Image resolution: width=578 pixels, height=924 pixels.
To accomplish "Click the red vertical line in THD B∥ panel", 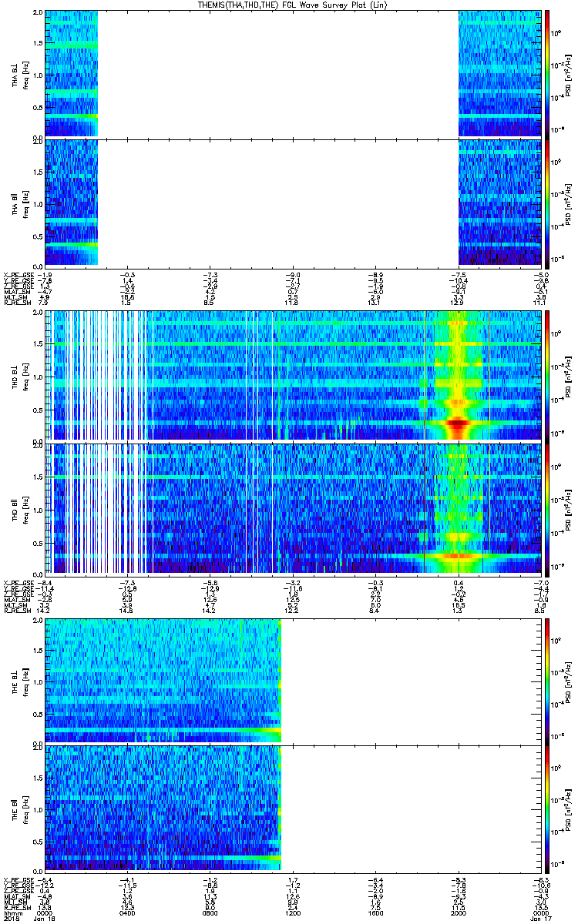I will [424, 507].
